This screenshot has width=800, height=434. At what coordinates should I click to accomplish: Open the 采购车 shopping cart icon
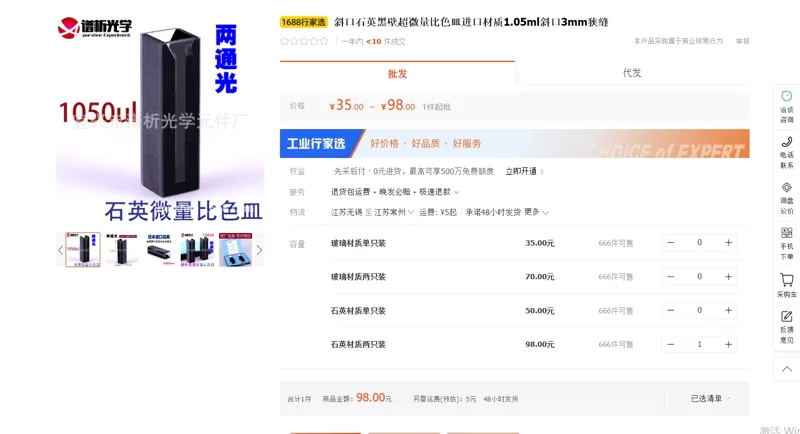[x=786, y=280]
